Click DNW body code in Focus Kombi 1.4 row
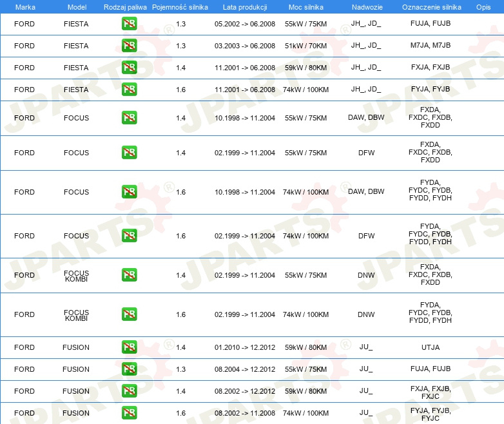This screenshot has width=504, height=424. [x=366, y=275]
